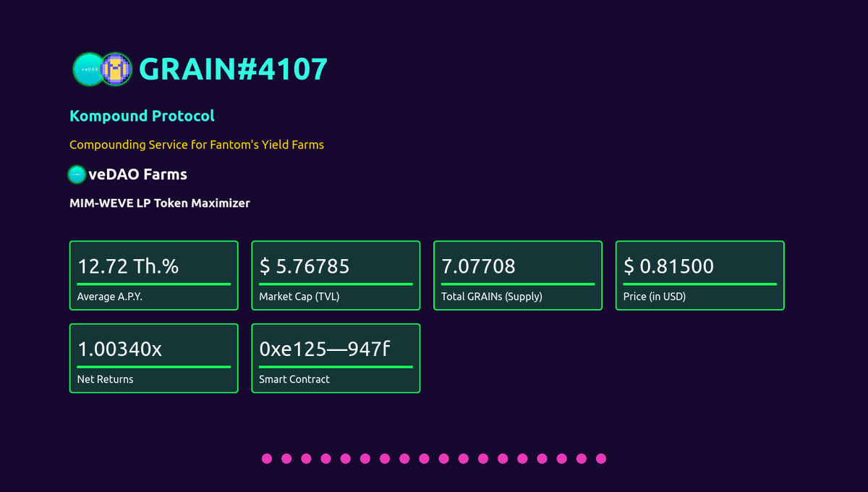Open the veDAO Farms label
Image resolution: width=868 pixels, height=492 pixels.
pyautogui.click(x=137, y=174)
